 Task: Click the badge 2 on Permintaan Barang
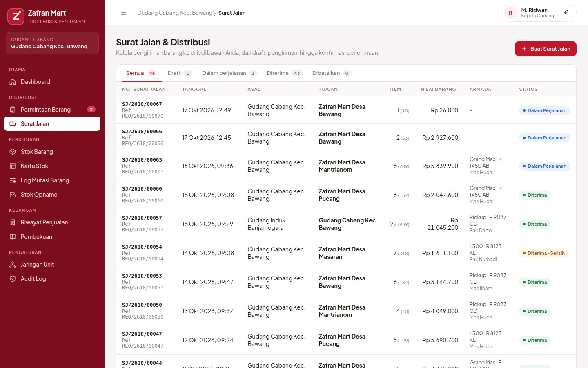91,110
